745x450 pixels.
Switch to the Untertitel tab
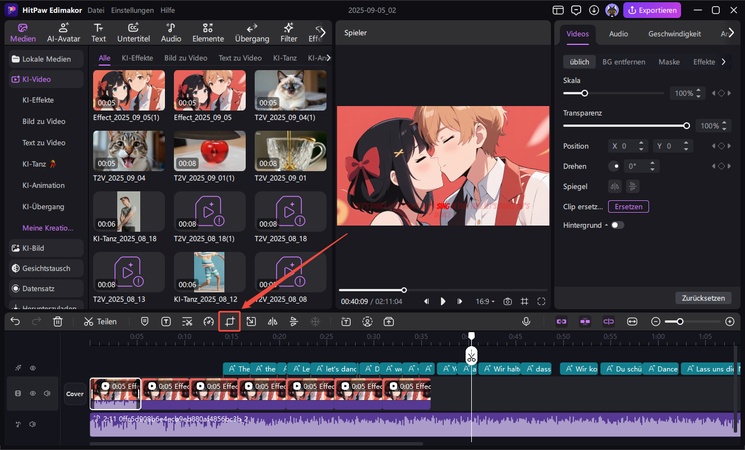(134, 33)
